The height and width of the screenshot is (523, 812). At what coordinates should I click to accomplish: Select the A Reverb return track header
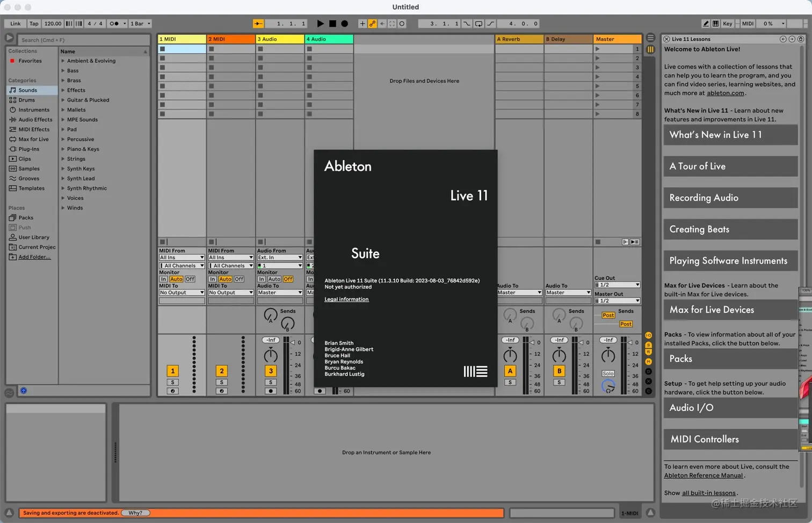[519, 39]
